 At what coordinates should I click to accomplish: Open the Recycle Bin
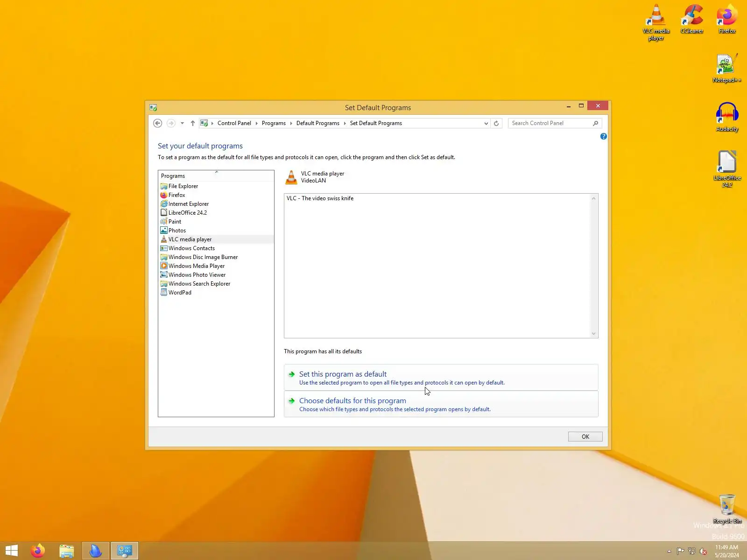tap(727, 509)
